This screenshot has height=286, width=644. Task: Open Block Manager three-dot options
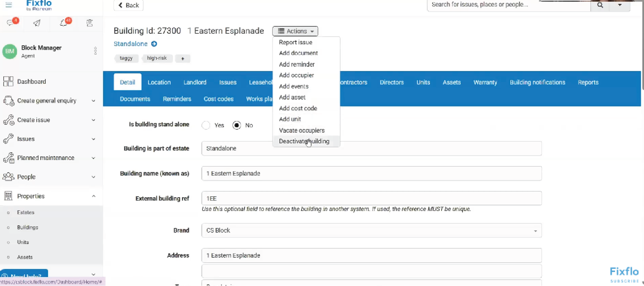tap(95, 51)
